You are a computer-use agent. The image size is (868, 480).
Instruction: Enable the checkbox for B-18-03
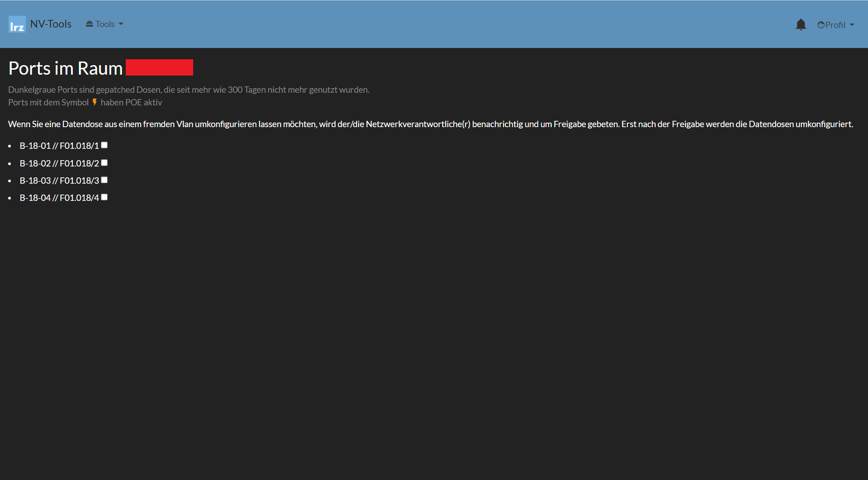pos(104,180)
